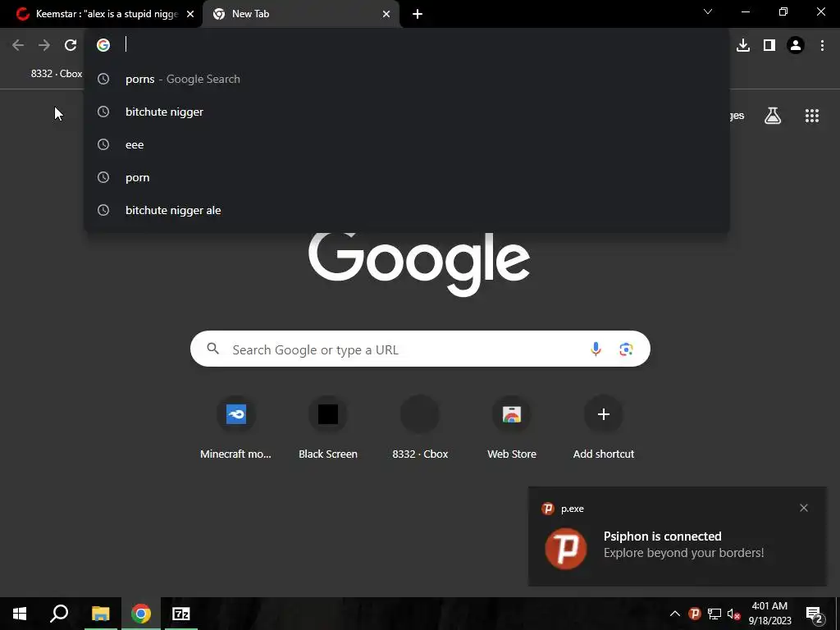Open network icon in system tray
Screen dimensions: 840x630
pos(714,614)
